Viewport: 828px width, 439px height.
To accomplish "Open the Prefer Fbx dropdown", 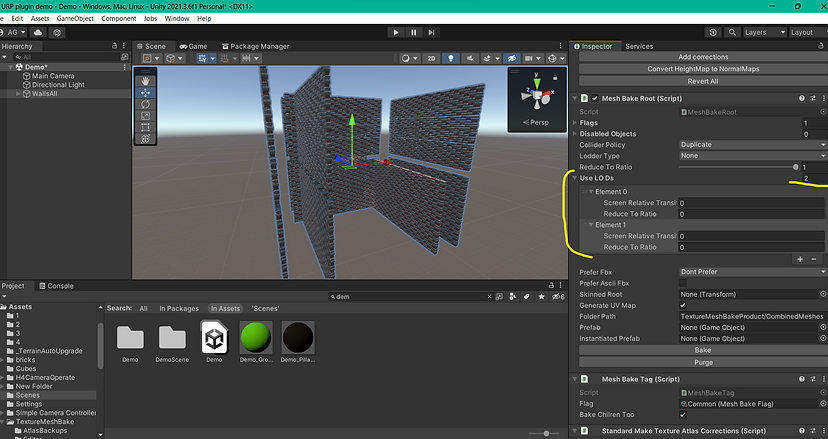I will pyautogui.click(x=752, y=272).
